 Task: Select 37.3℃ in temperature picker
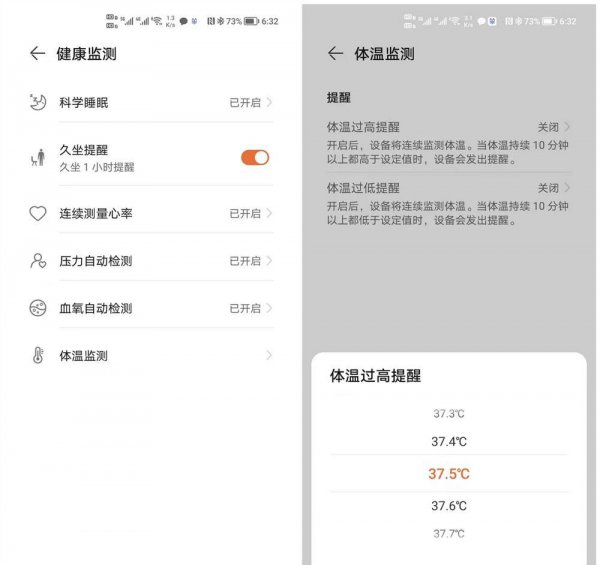pyautogui.click(x=449, y=414)
